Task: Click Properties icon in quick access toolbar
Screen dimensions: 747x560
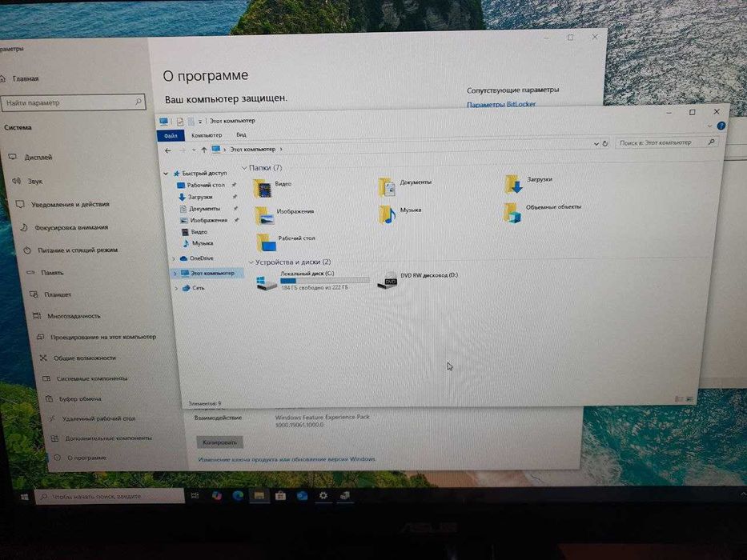Action: click(x=180, y=122)
